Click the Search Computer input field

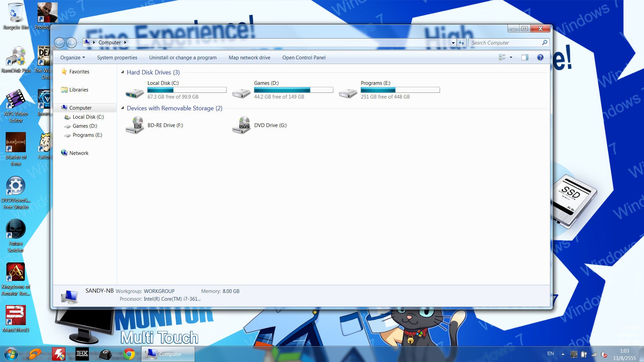[x=505, y=43]
